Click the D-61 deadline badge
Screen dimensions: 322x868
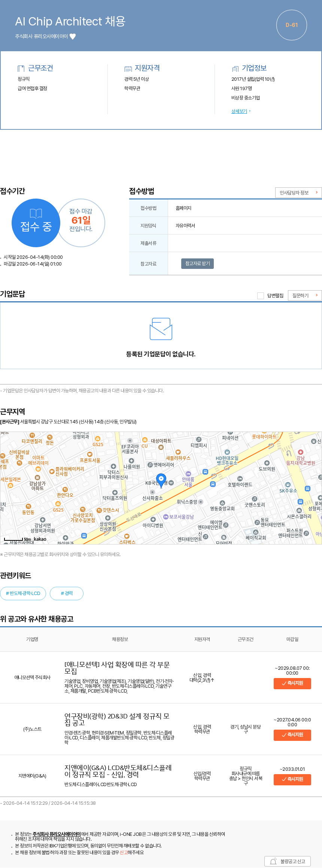tap(292, 25)
